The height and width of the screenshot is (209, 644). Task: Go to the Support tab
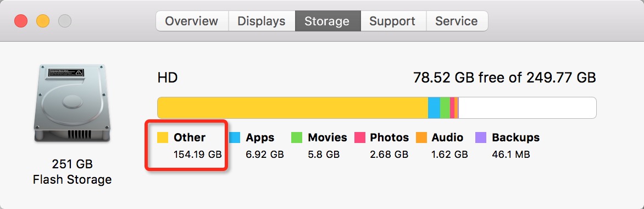pos(393,21)
